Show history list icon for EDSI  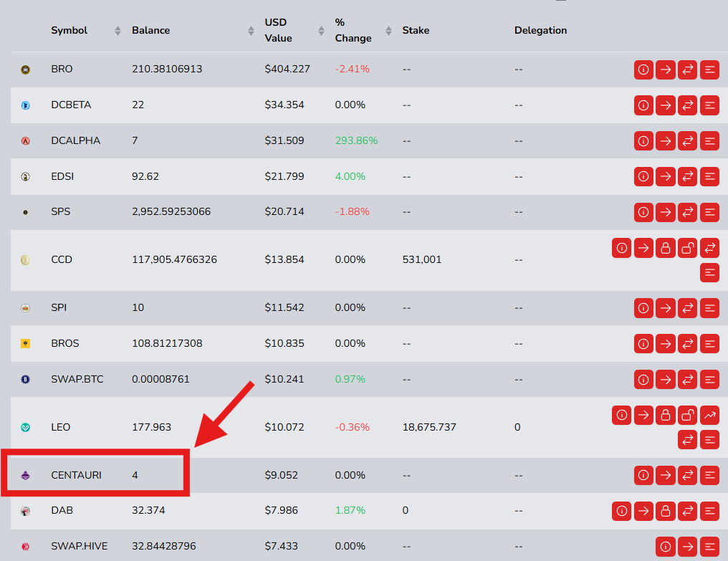(x=709, y=176)
